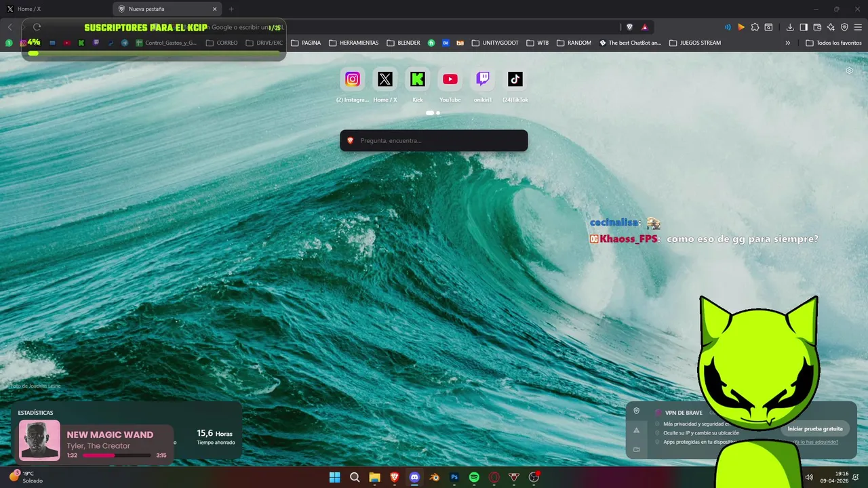This screenshot has width=868, height=488.
Task: Open Spotify from the taskbar
Action: click(474, 477)
